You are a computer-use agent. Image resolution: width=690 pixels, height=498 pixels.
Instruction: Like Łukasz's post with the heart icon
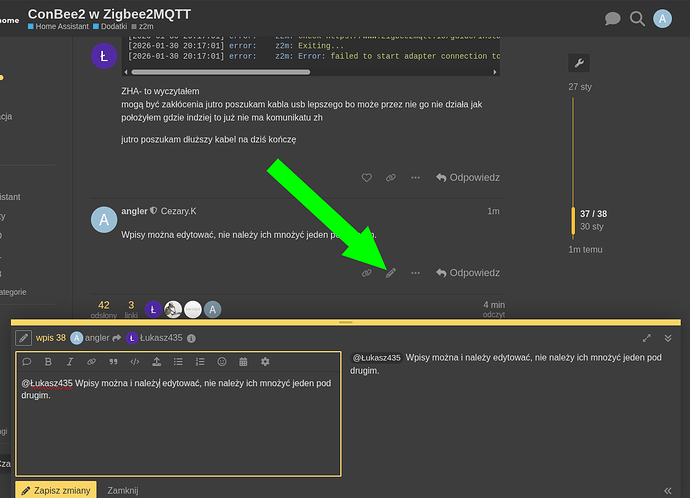[367, 178]
